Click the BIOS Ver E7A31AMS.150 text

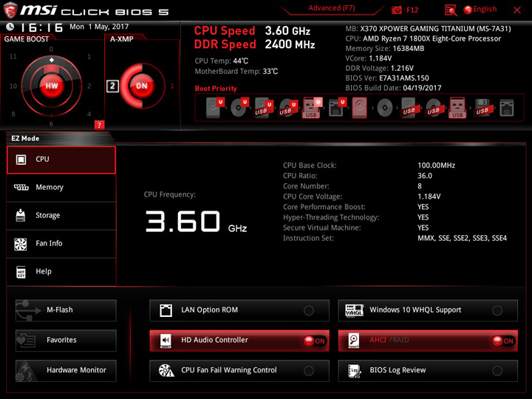pyautogui.click(x=387, y=78)
